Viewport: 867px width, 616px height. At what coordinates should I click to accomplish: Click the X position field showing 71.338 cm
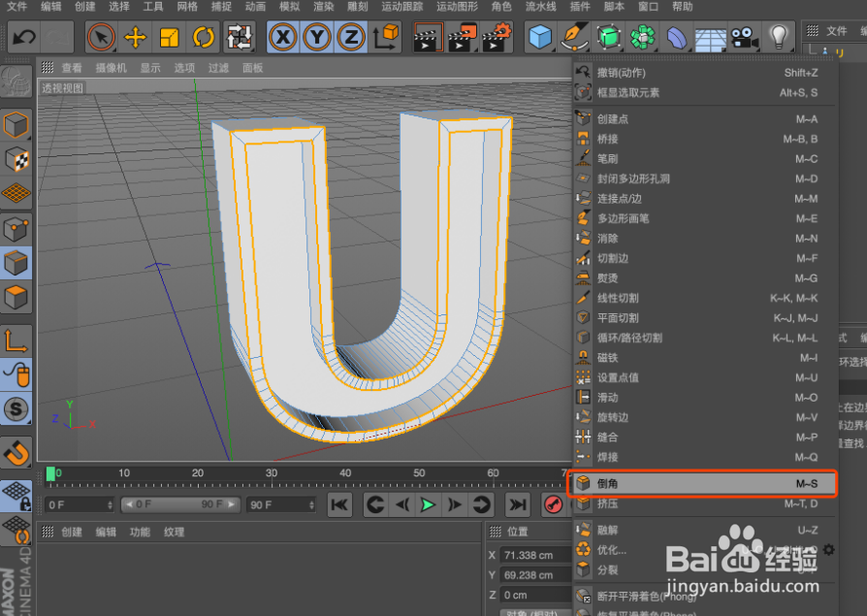coord(533,555)
